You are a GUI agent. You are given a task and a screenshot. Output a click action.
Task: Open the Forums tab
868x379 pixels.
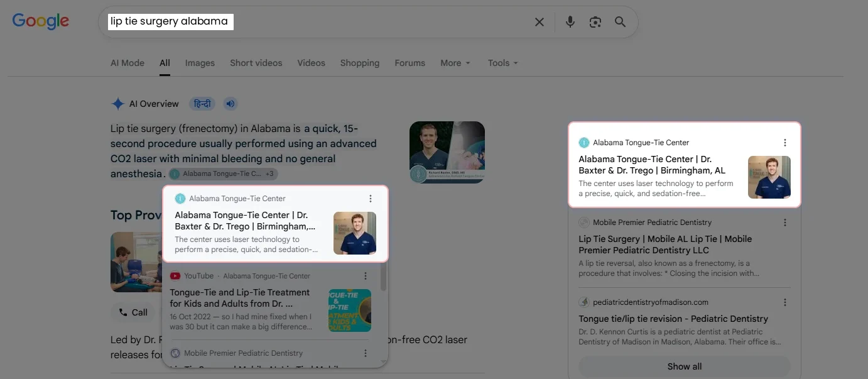pyautogui.click(x=410, y=63)
